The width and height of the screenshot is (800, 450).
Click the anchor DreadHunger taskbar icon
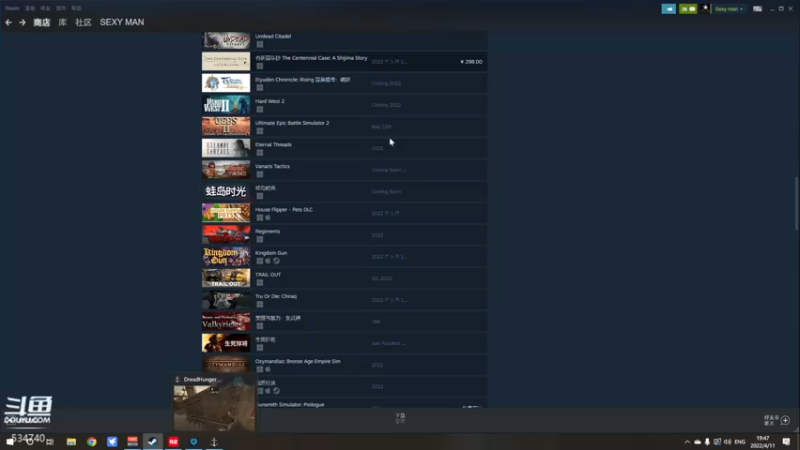point(214,442)
